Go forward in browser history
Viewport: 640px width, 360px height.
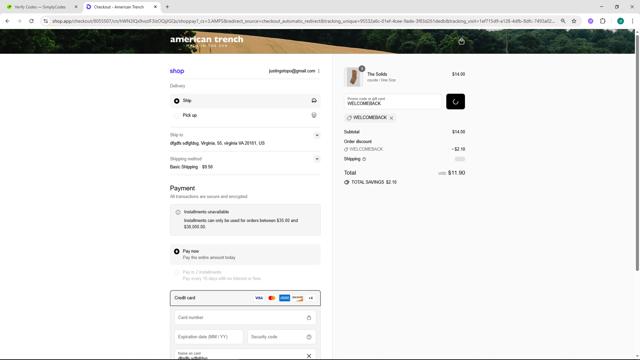point(19,21)
